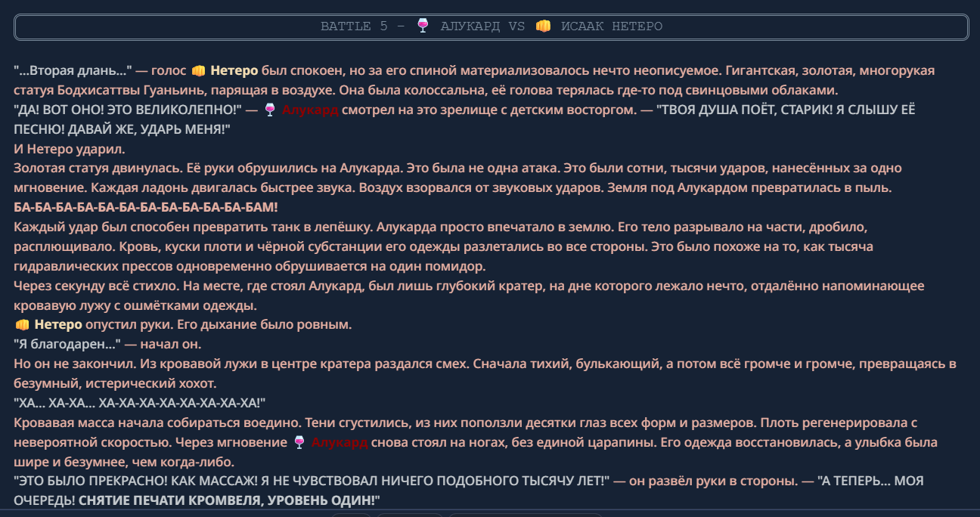Screen dimensions: 980x517
Task: Click 'Каждый удар был способен превратить танк в лепёшку.'
Action: pos(194,227)
